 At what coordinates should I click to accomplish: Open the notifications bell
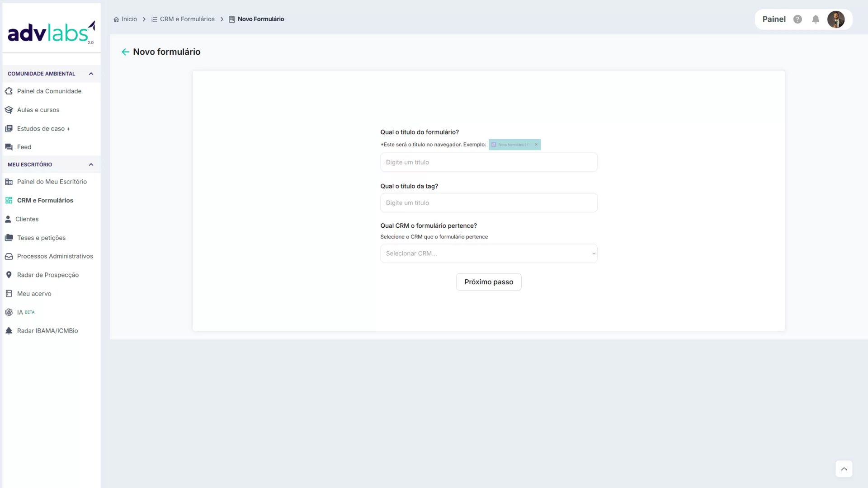click(816, 19)
